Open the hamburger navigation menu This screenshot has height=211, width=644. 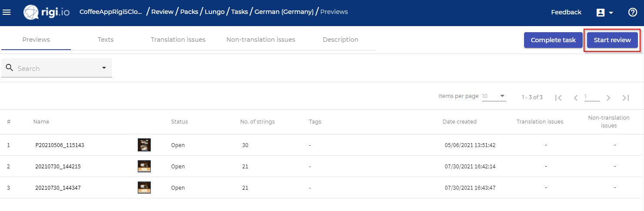click(x=7, y=12)
